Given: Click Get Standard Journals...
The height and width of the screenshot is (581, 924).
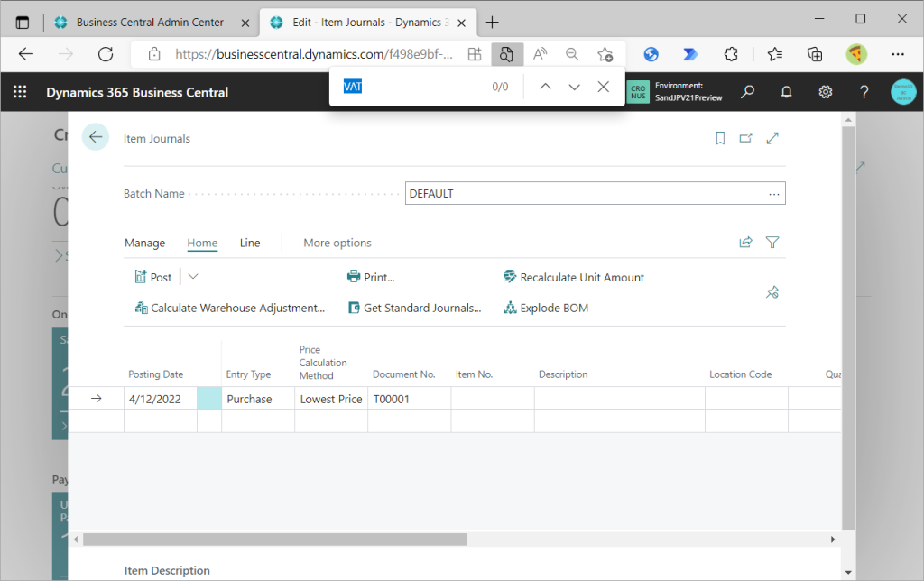Looking at the screenshot, I should [x=415, y=308].
